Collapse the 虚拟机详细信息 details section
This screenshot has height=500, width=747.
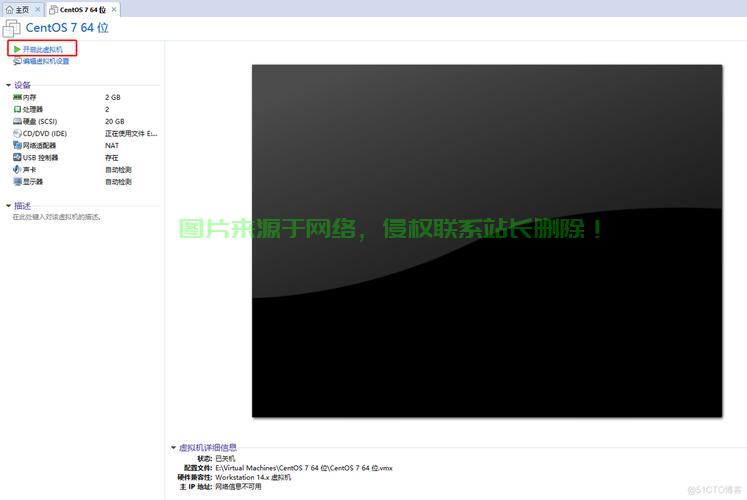point(173,448)
